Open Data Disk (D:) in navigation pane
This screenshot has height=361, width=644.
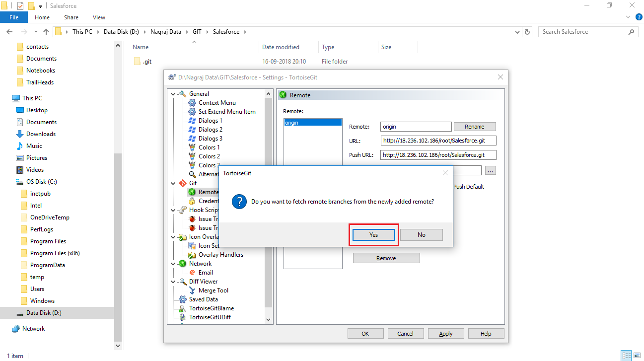coord(45,313)
